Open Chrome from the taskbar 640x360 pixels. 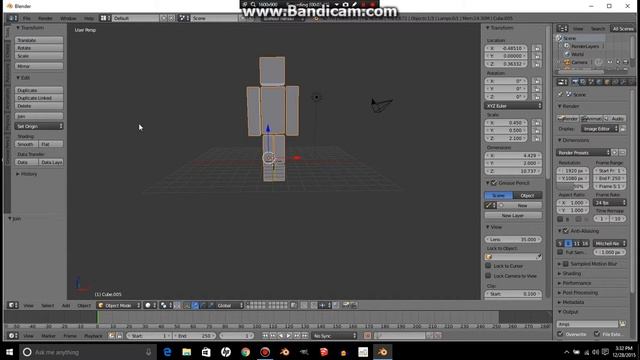tap(245, 352)
